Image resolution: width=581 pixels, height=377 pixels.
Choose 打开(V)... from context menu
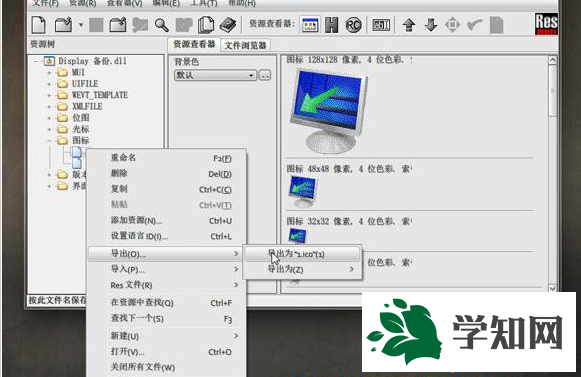166,351
